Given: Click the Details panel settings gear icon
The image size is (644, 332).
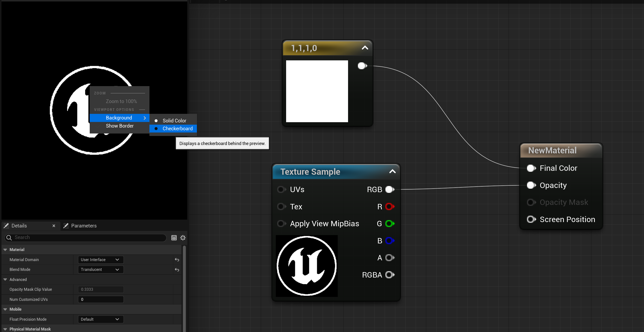Looking at the screenshot, I should pyautogui.click(x=183, y=237).
